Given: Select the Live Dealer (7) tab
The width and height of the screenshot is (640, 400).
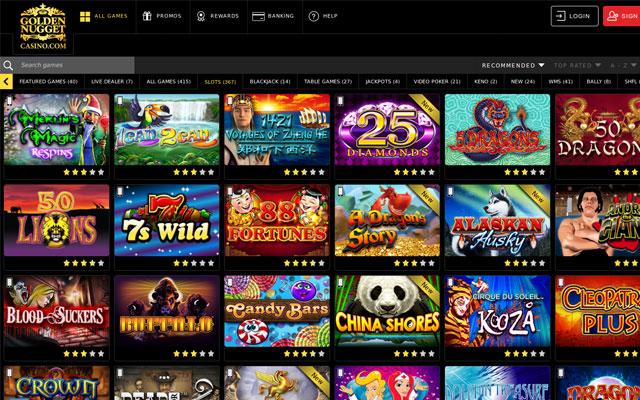Looking at the screenshot, I should [112, 82].
